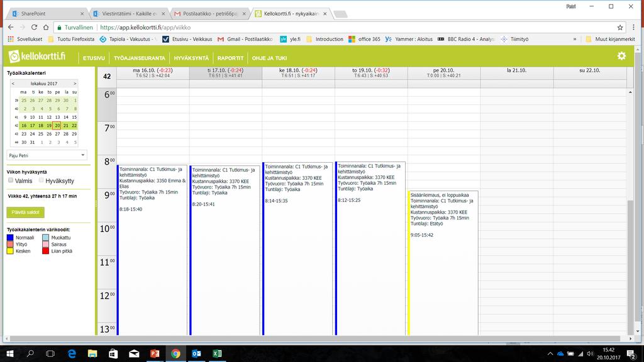Viewport: 644px width, 362px height.
Task: Open Muut kirjanmerkit folder
Action: coord(610,39)
